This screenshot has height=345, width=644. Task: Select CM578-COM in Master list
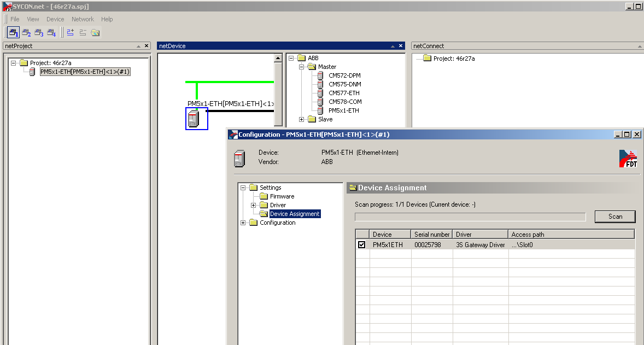[x=345, y=102]
